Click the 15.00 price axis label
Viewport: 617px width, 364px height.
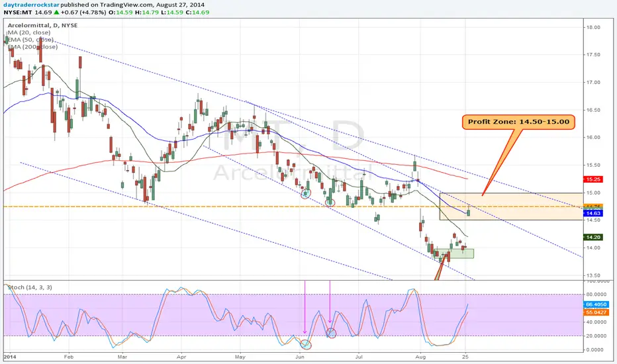coord(593,193)
